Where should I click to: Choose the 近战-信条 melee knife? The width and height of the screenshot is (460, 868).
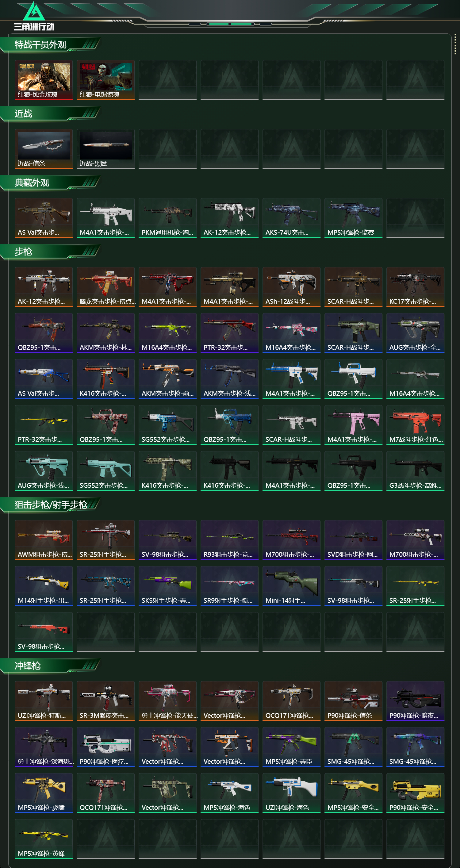pos(44,148)
